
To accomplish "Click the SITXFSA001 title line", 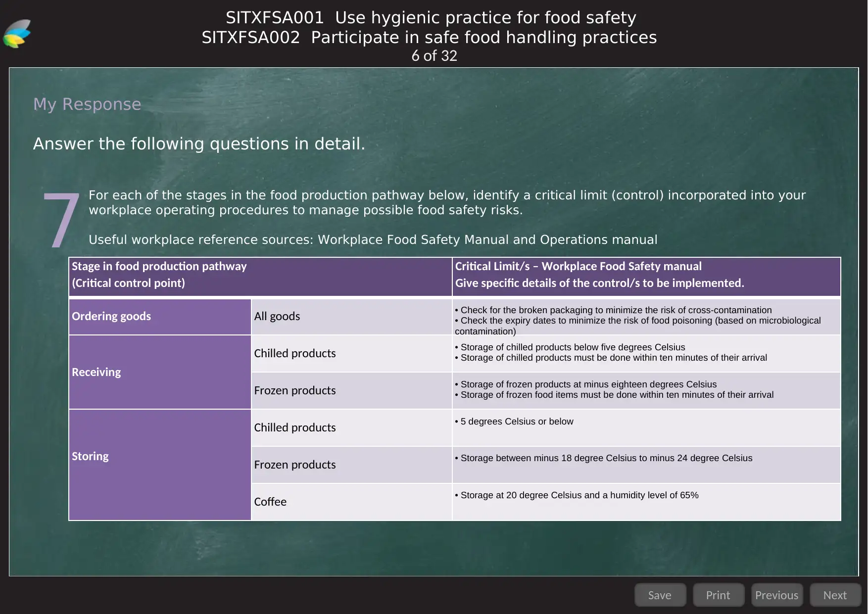I will [431, 18].
